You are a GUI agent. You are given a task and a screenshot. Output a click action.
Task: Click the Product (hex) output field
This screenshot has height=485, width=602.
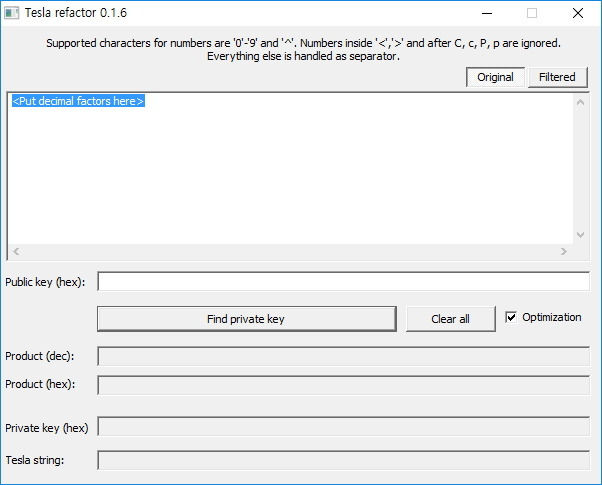[x=344, y=385]
